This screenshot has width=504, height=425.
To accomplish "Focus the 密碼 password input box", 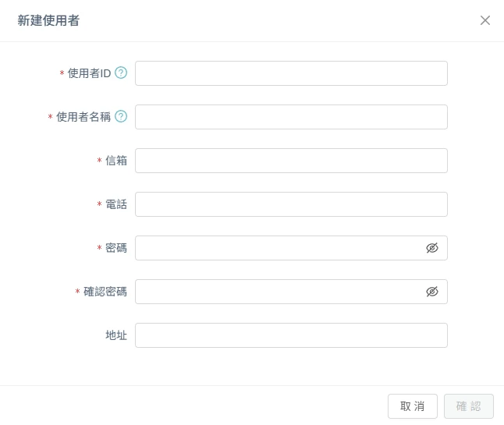I will 279,248.
